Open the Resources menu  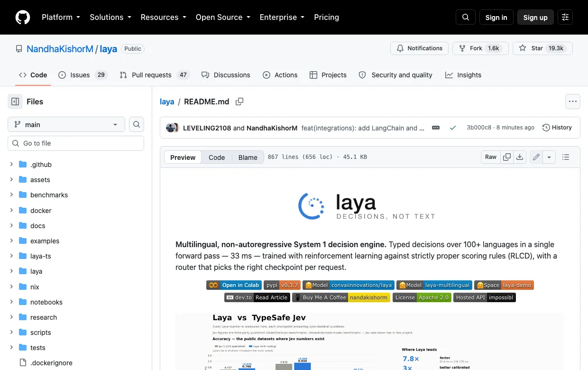pos(163,17)
